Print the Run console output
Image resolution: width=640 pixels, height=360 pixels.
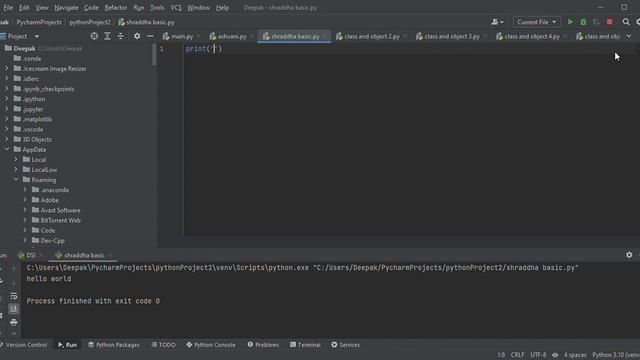click(13, 322)
